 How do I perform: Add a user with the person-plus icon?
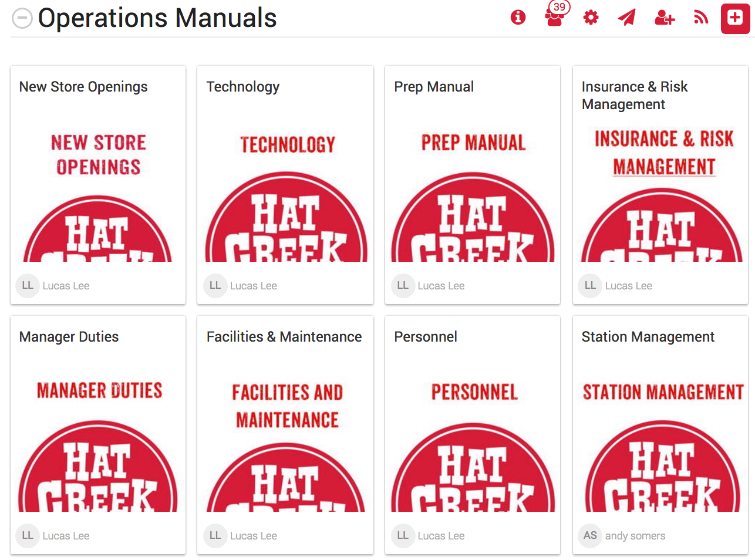(x=665, y=18)
